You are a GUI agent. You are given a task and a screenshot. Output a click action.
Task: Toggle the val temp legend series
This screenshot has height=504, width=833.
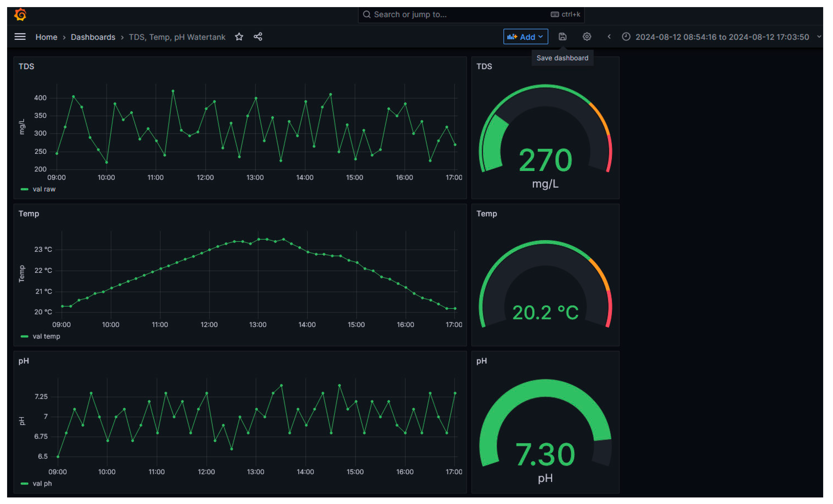click(x=46, y=337)
